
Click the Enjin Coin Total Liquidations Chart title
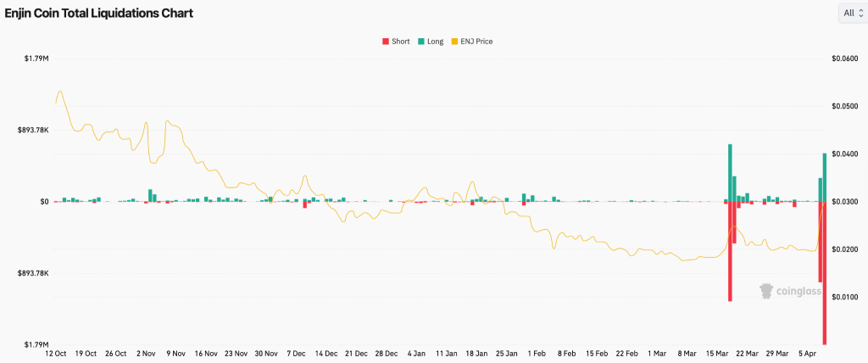pos(98,14)
